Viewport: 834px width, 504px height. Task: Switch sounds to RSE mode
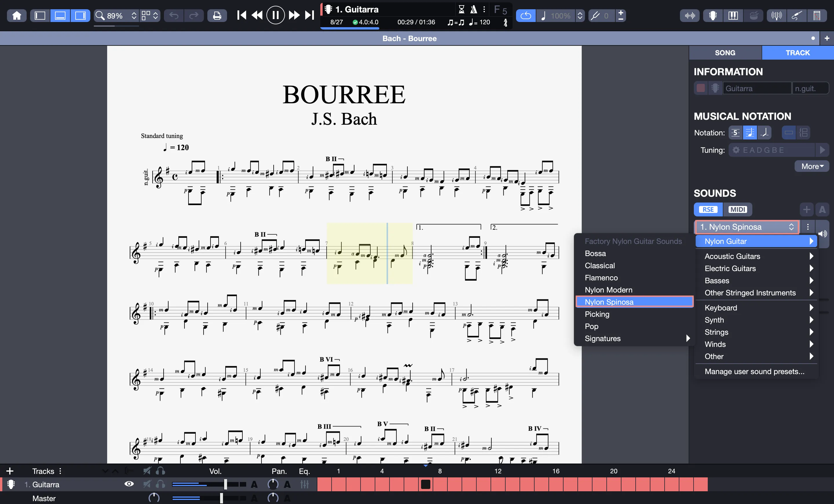point(708,209)
